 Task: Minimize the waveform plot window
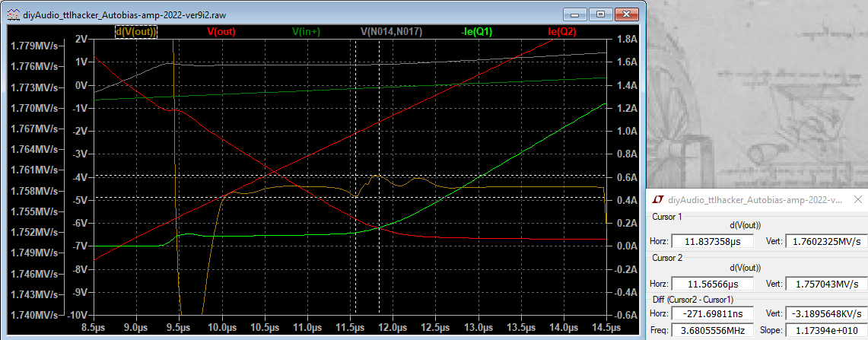pos(576,14)
